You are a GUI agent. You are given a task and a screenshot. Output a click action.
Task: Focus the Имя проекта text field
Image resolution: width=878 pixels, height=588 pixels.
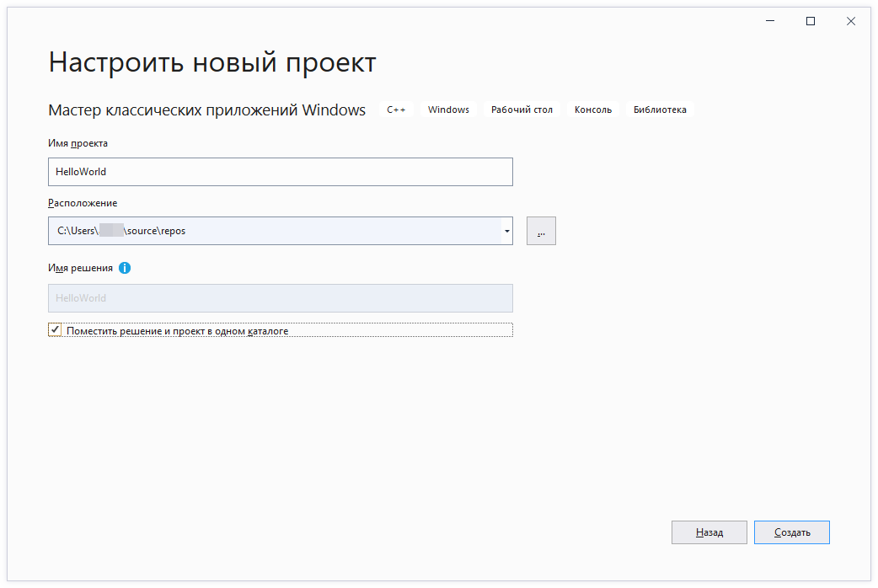click(x=280, y=172)
